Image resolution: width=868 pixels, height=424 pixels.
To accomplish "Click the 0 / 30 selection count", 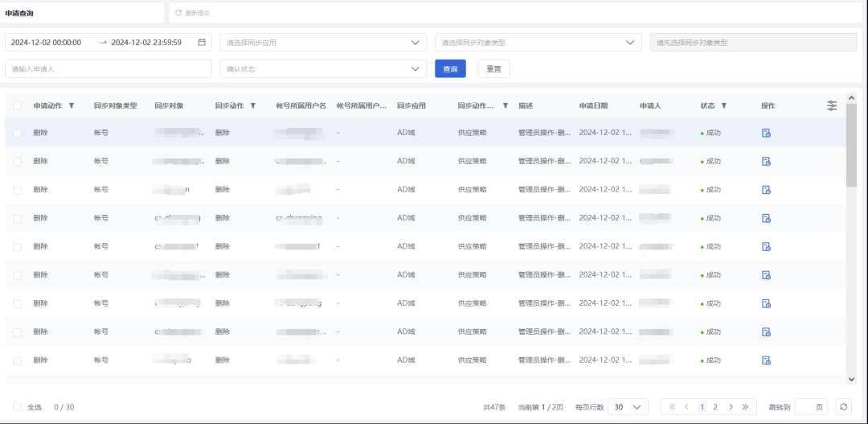I will tap(64, 407).
